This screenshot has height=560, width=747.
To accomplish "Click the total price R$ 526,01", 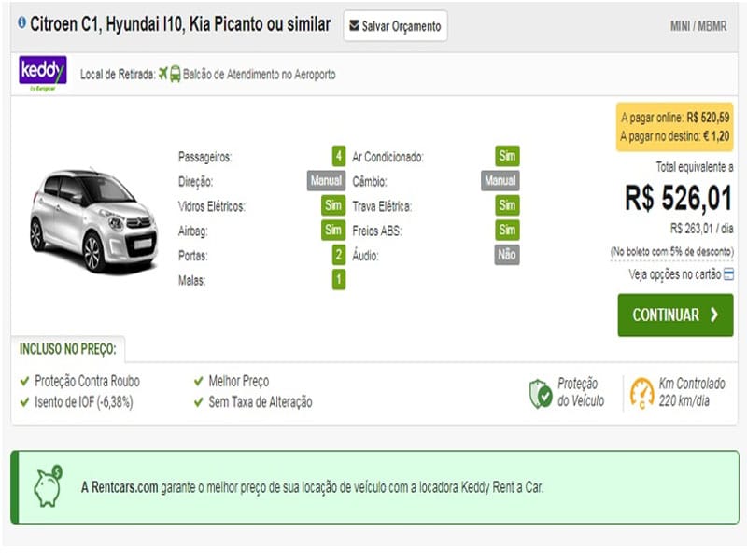I will [x=679, y=198].
